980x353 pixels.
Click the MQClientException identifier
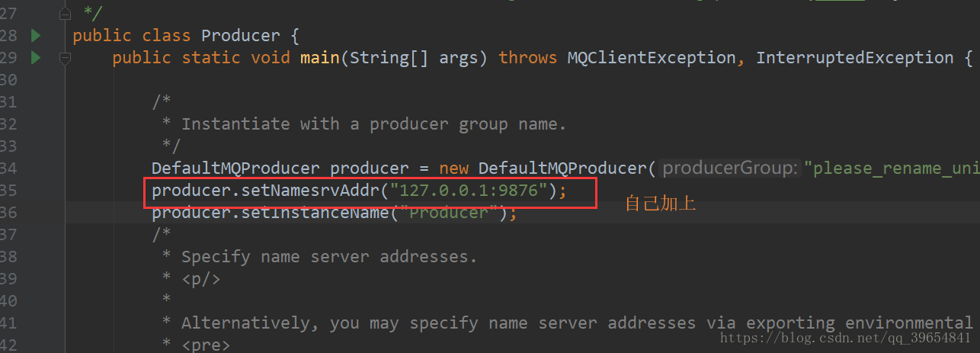click(x=652, y=58)
